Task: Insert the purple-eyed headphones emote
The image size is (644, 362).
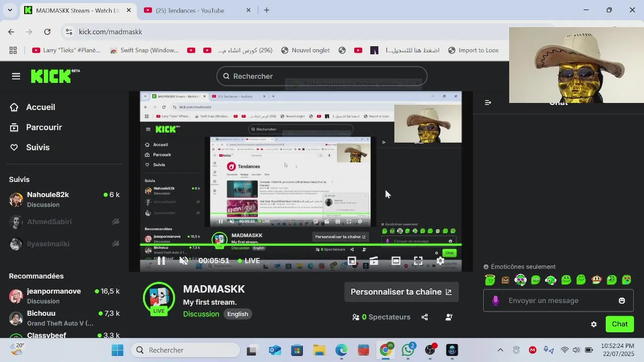Action: point(520,280)
